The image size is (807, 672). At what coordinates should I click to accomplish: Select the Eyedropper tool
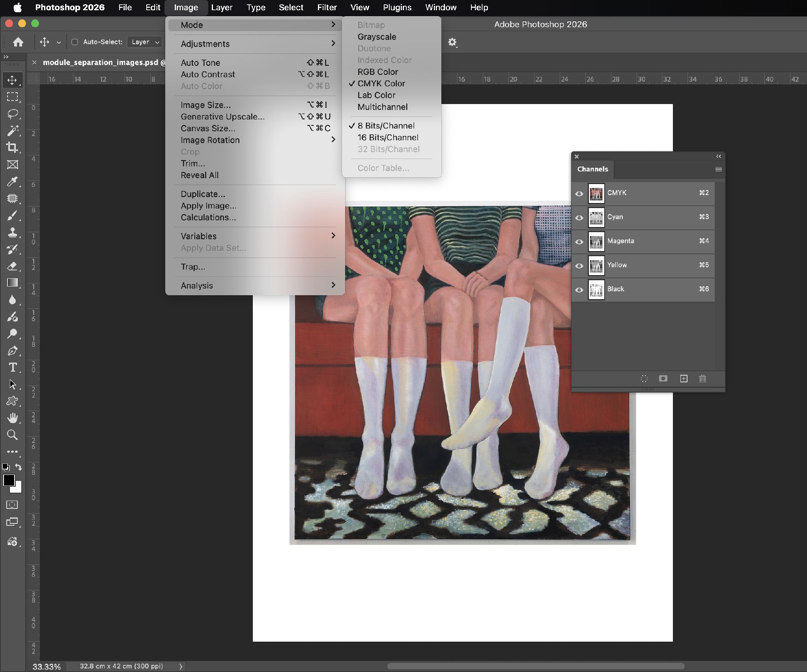click(x=12, y=181)
